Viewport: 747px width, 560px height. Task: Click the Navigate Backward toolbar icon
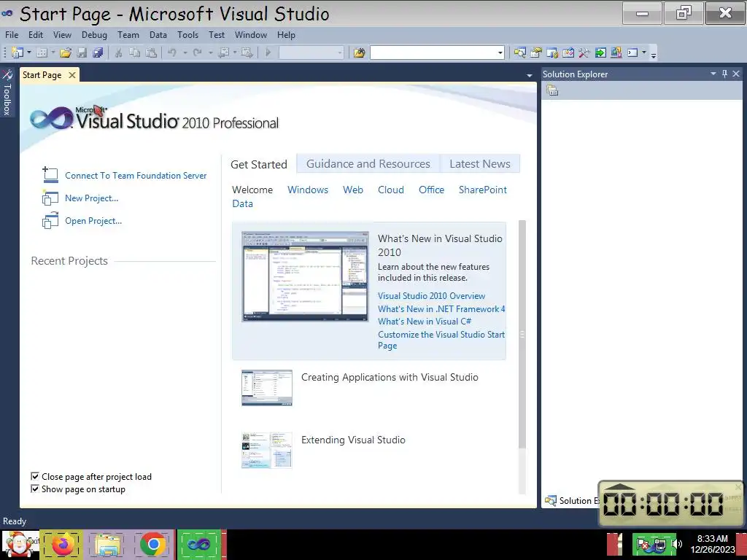click(x=223, y=52)
